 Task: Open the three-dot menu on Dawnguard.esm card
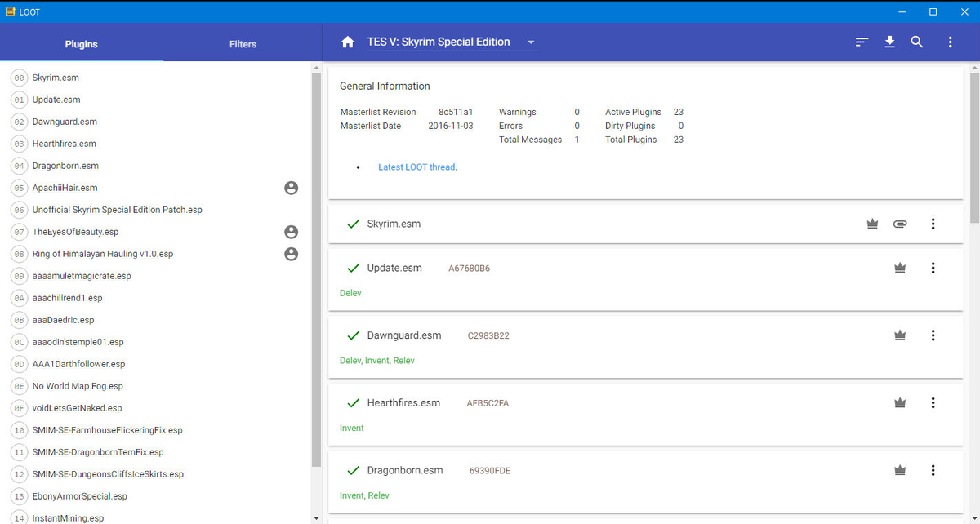[933, 335]
